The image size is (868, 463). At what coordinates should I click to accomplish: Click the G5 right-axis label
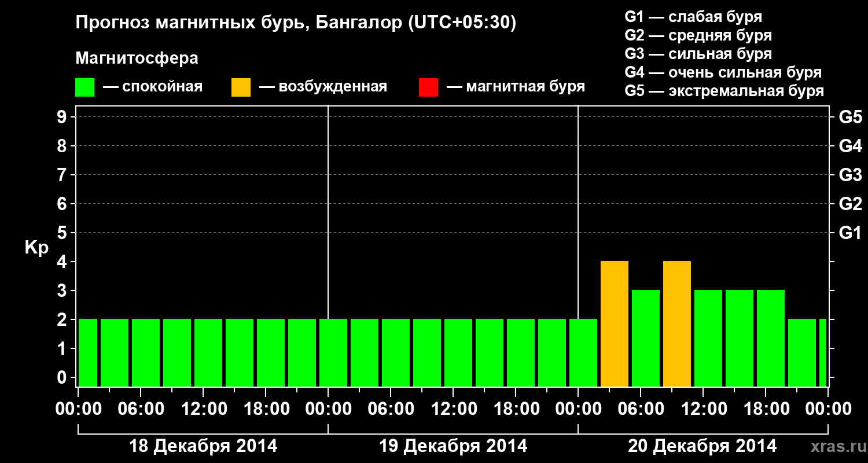(851, 117)
